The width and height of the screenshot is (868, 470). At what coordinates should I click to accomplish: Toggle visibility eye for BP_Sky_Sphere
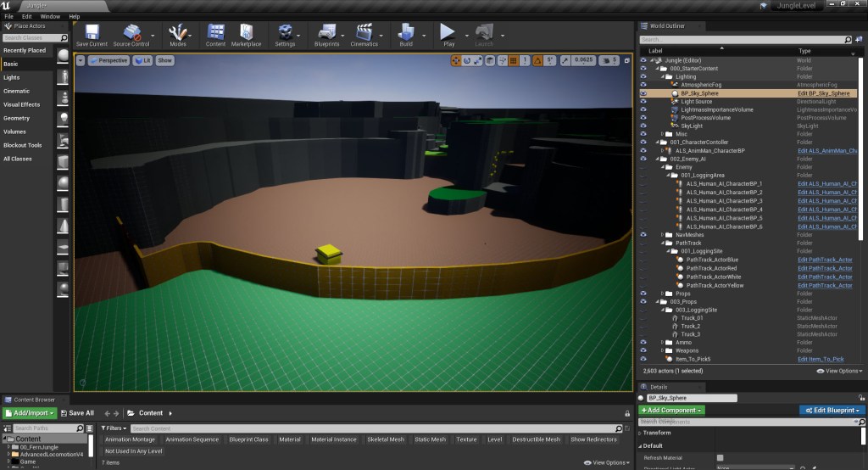[x=643, y=93]
